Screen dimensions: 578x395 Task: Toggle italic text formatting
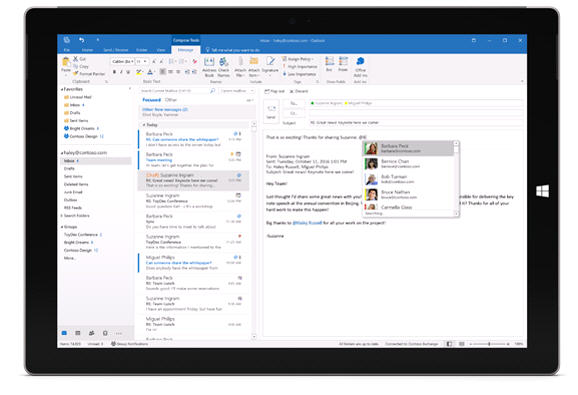coord(121,72)
